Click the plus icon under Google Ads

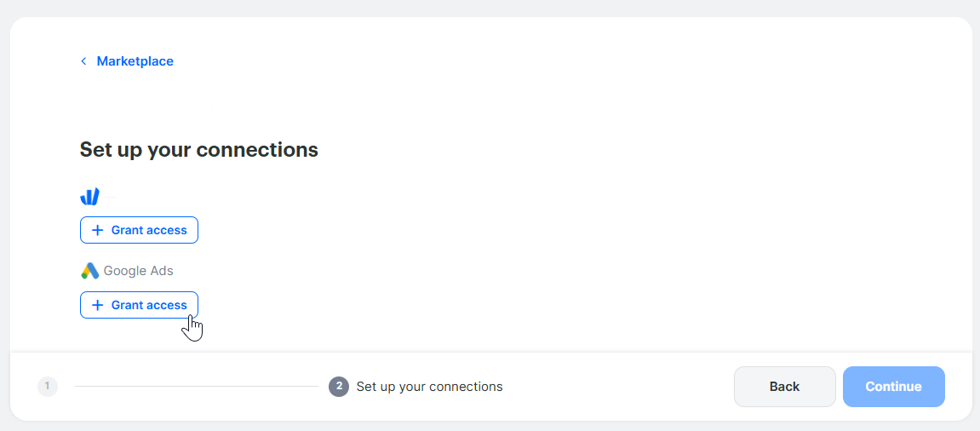point(98,305)
